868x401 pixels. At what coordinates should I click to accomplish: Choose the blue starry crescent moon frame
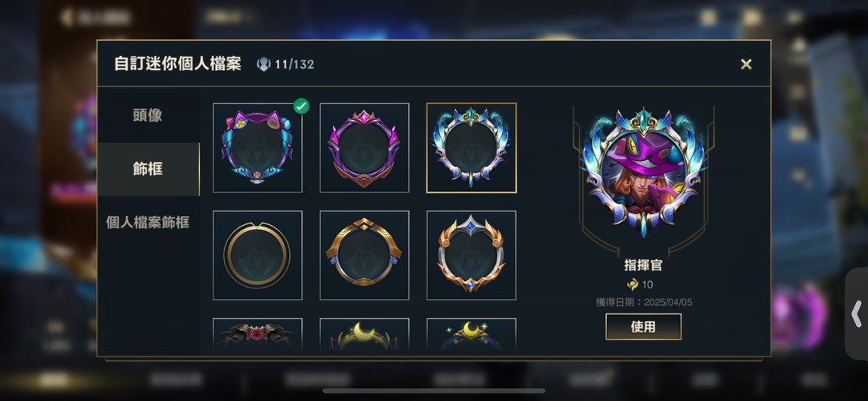click(x=471, y=335)
